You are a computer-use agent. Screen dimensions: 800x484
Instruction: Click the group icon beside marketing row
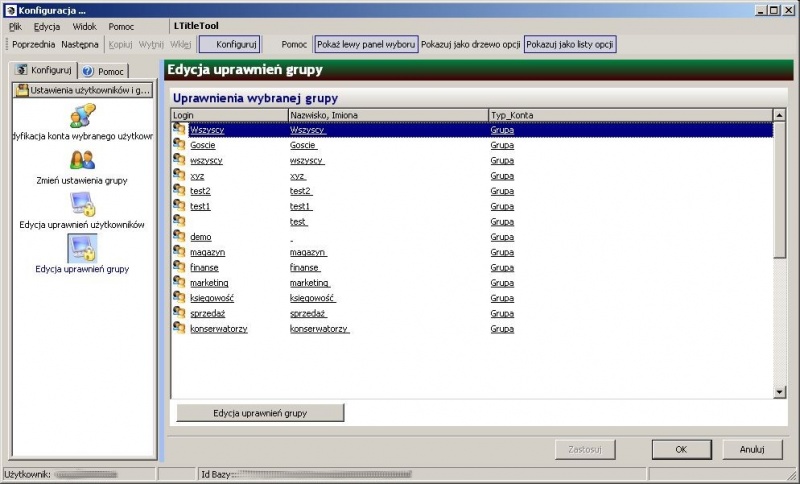(179, 282)
